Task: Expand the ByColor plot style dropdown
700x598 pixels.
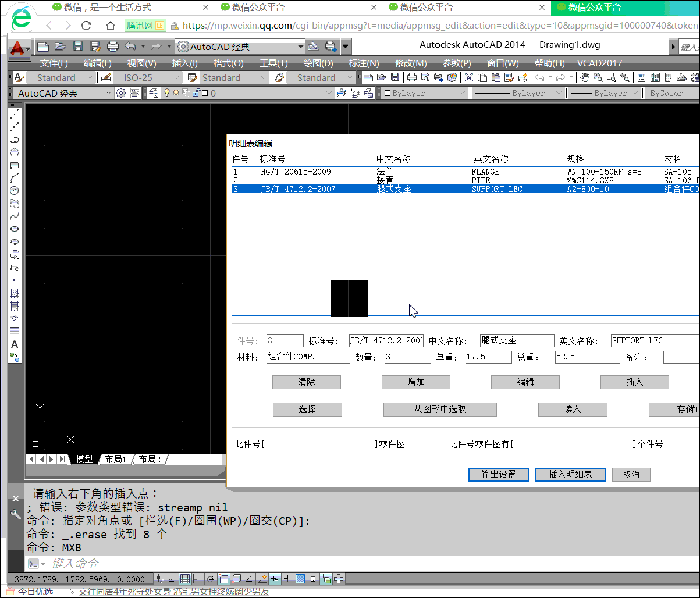Action: [x=672, y=93]
